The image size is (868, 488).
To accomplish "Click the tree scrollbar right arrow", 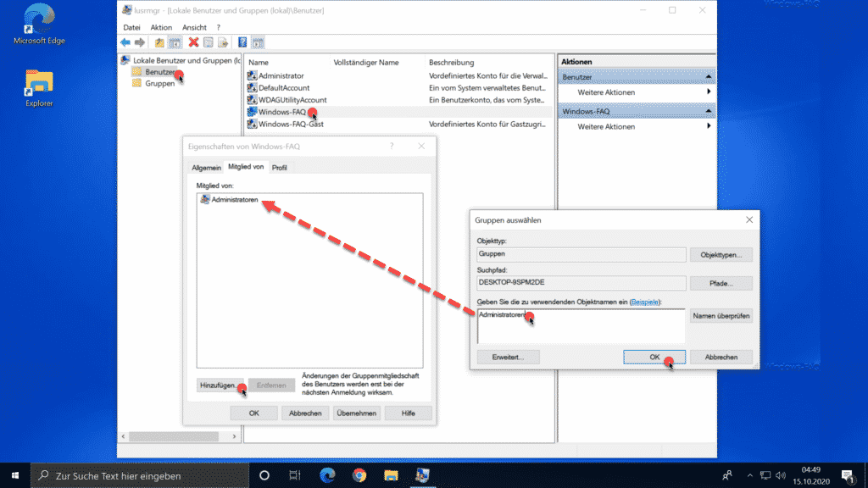I will coord(234,436).
